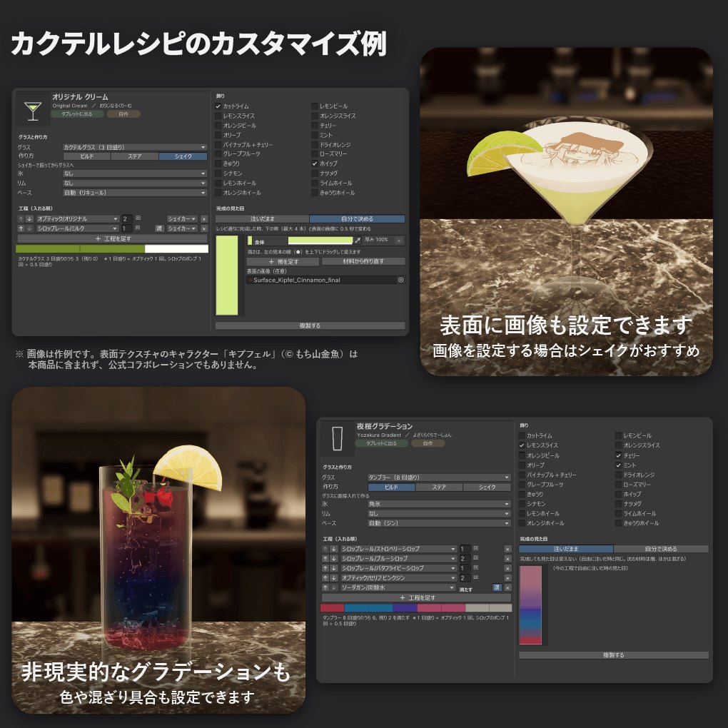Screen dimensions: 728x728
Task: Open the 角氷 ice dropdown
Action: [439, 504]
